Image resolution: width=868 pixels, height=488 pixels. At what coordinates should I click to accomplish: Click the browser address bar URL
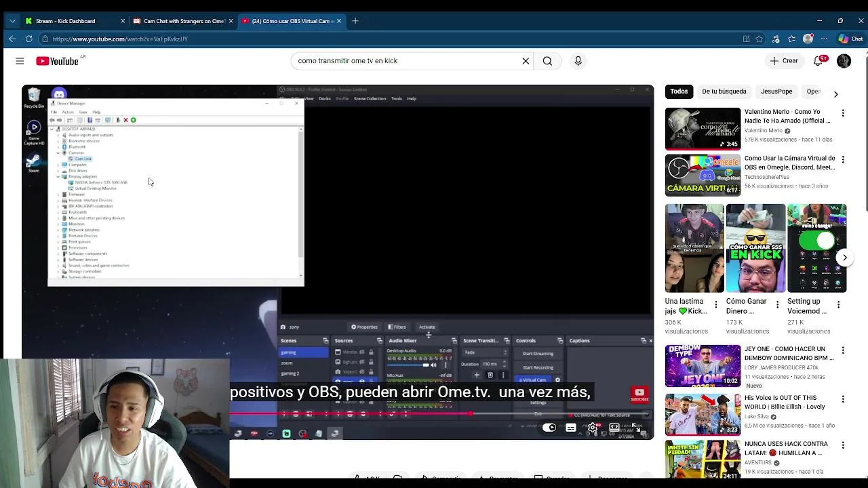click(120, 39)
